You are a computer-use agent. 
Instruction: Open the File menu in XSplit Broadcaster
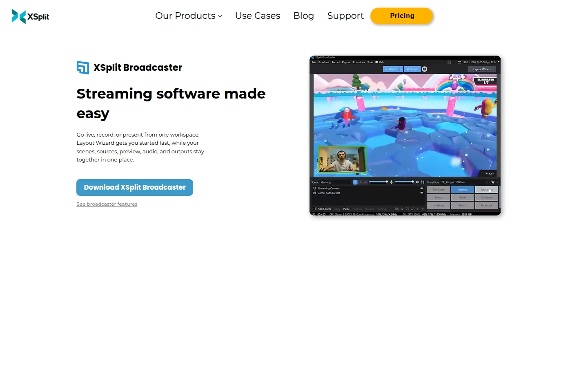pyautogui.click(x=314, y=62)
